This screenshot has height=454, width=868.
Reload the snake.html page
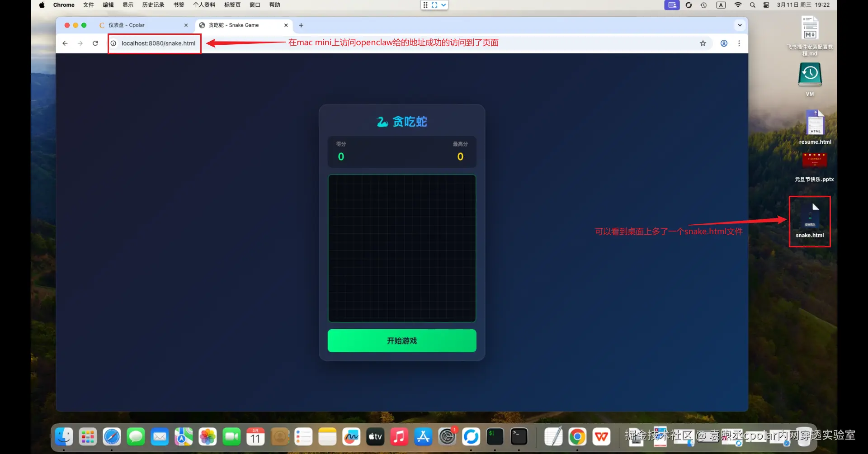[x=95, y=43]
